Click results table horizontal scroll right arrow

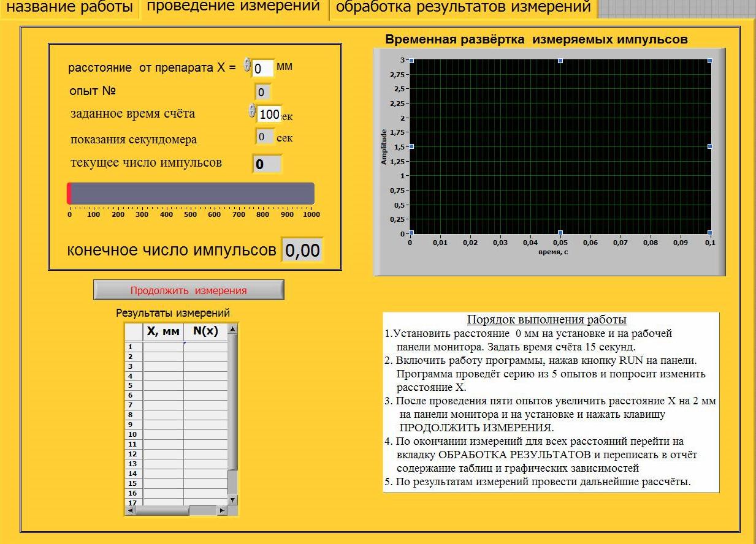(222, 510)
